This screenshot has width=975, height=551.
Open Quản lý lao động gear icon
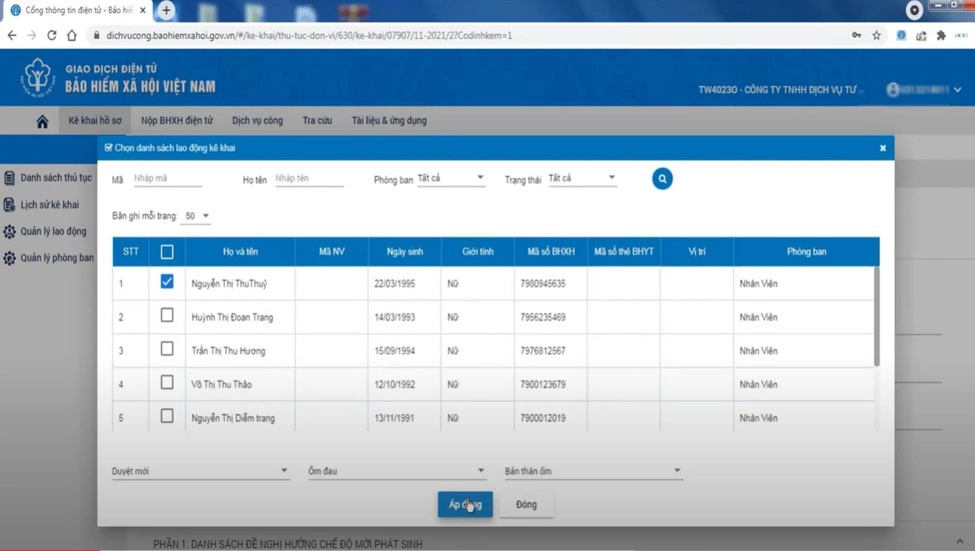(x=9, y=232)
